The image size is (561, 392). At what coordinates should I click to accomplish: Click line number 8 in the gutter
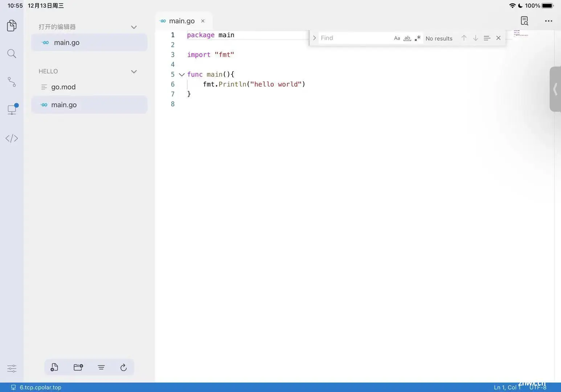[173, 104]
